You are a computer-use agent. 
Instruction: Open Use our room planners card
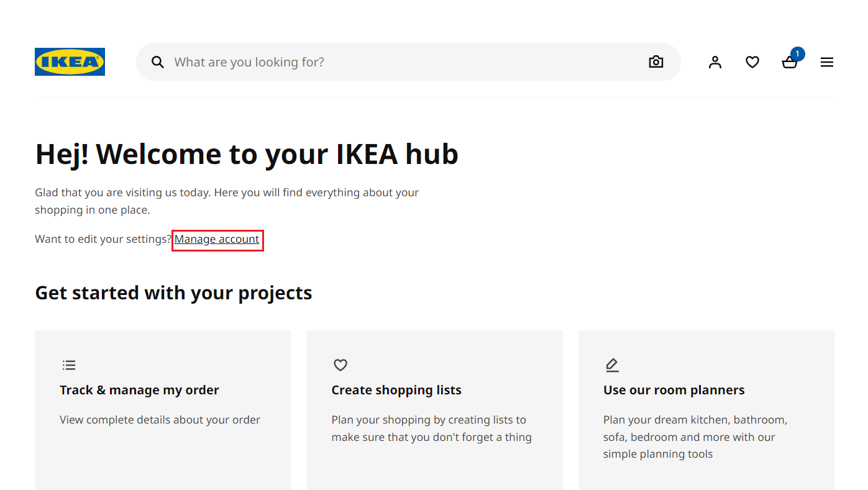(x=706, y=410)
